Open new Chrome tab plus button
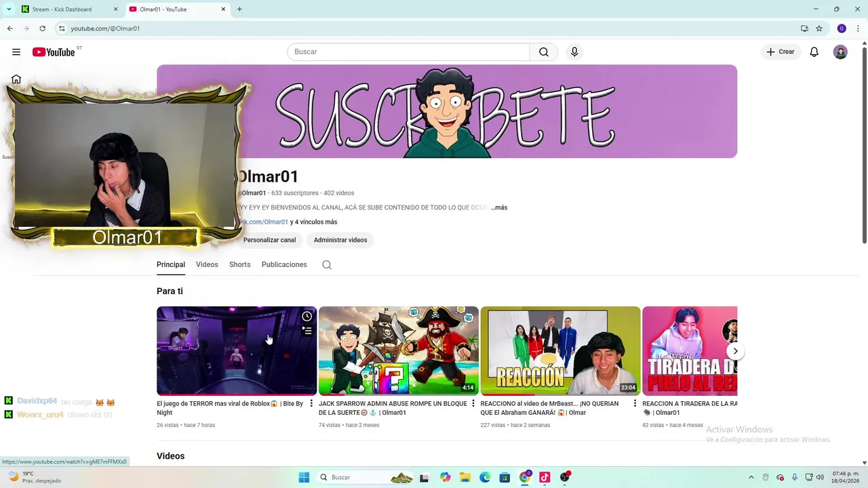Screen dimensions: 868x488 (x=239, y=9)
